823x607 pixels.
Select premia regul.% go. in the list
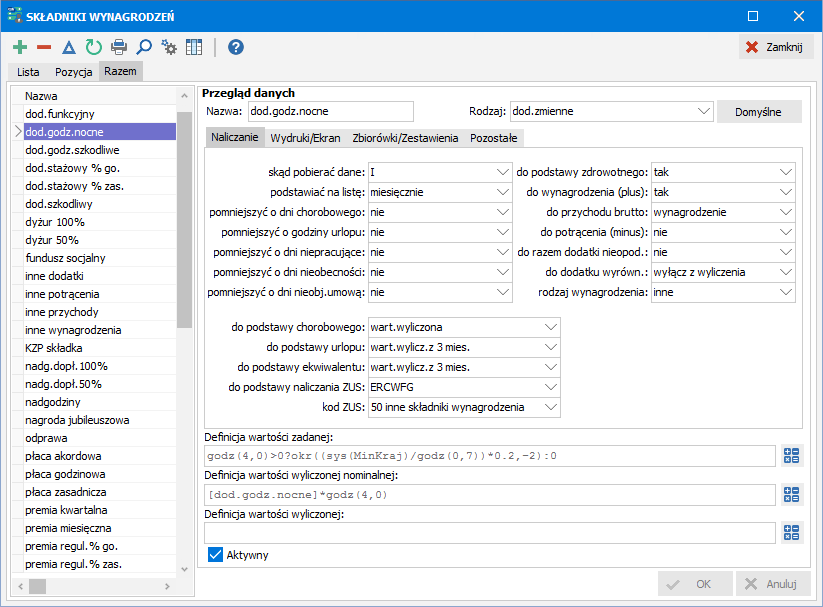click(100, 546)
